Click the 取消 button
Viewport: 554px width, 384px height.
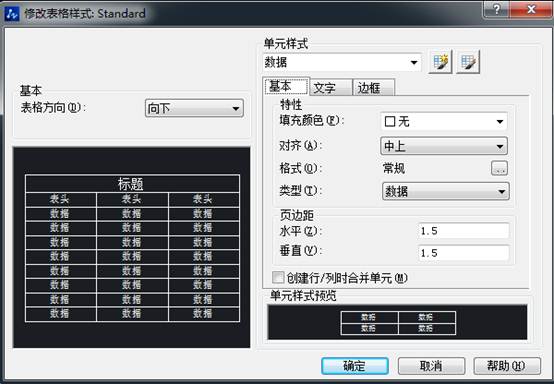tap(431, 366)
